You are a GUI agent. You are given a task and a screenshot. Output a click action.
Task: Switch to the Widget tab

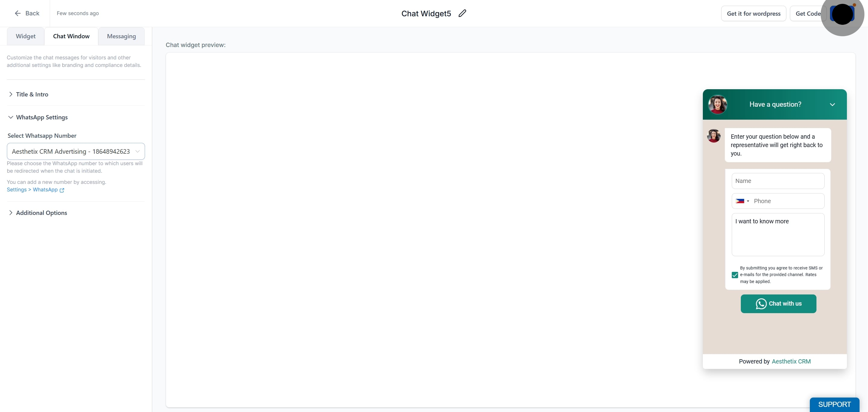click(26, 36)
